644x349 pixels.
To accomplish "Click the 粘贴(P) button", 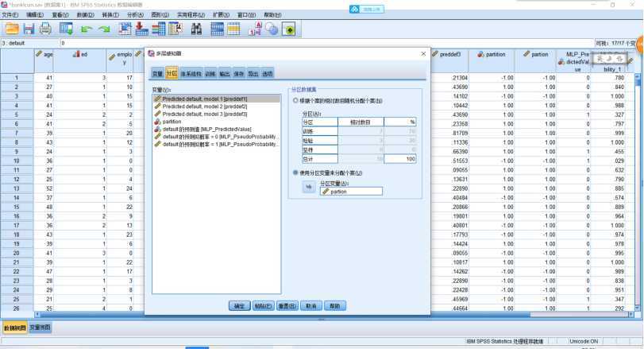I will pos(263,306).
